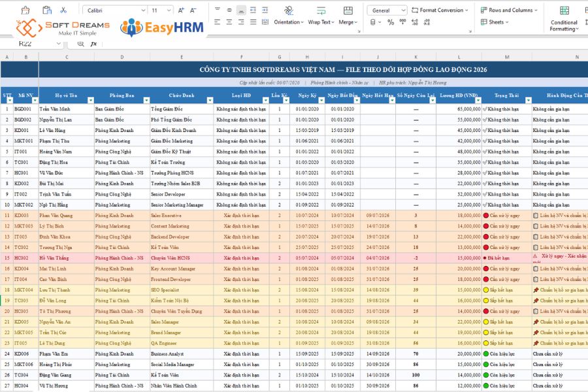The image size is (588, 392).
Task: Set vertical alignment to middle
Action: (x=229, y=10)
